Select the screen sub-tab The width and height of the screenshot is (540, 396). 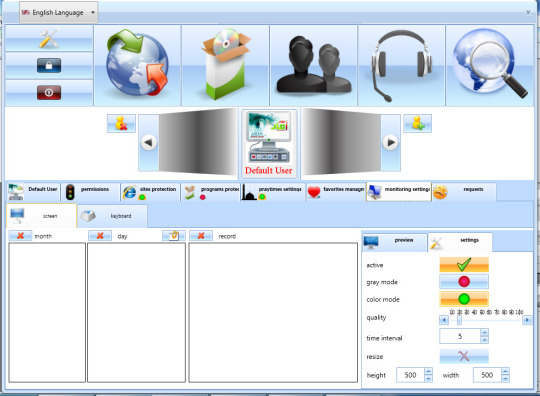coord(41,216)
